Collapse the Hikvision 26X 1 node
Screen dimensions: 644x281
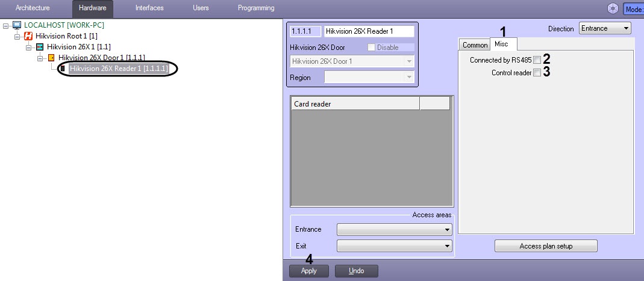click(x=28, y=47)
